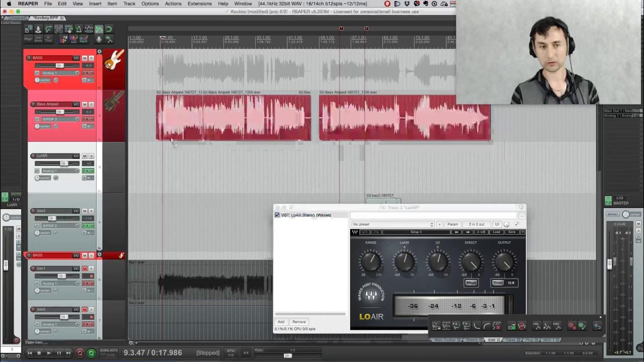
Task: Open the Actions menu
Action: 173,4
